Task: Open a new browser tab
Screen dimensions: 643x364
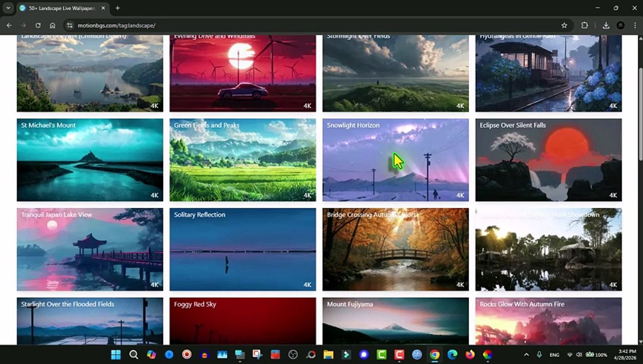Action: click(x=117, y=8)
